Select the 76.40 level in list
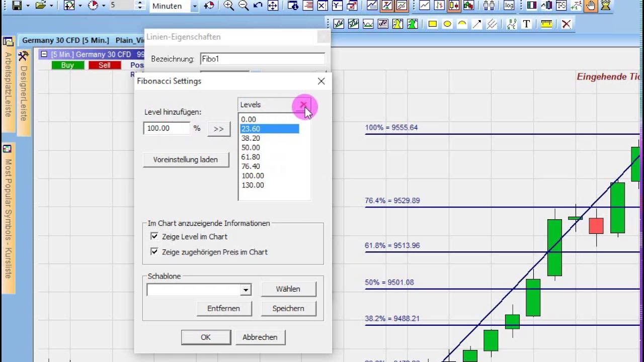Image resolution: width=644 pixels, height=362 pixels. [x=270, y=166]
